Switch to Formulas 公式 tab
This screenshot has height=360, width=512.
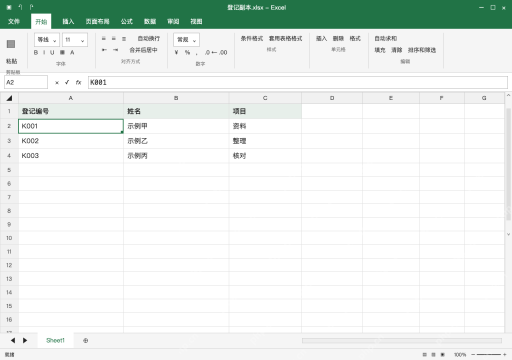pos(126,21)
